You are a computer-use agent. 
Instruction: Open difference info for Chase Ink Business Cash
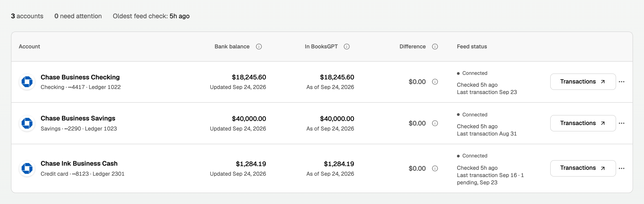(435, 169)
